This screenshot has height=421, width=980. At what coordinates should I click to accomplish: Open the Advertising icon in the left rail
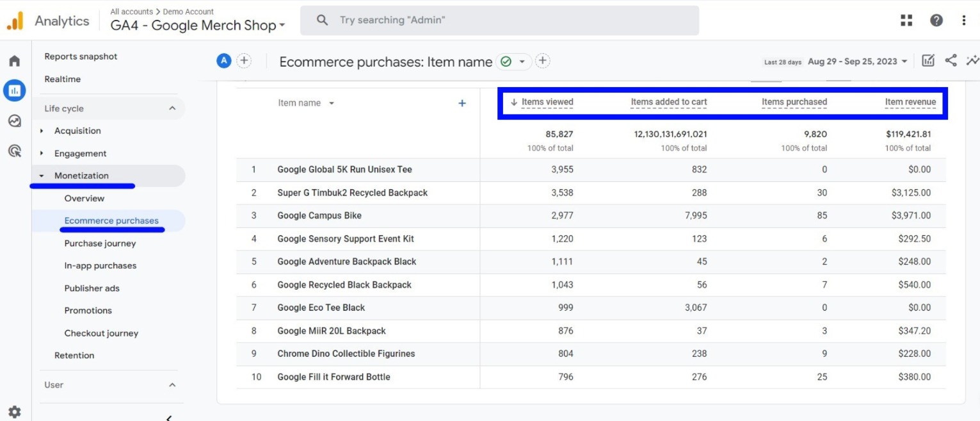click(14, 151)
